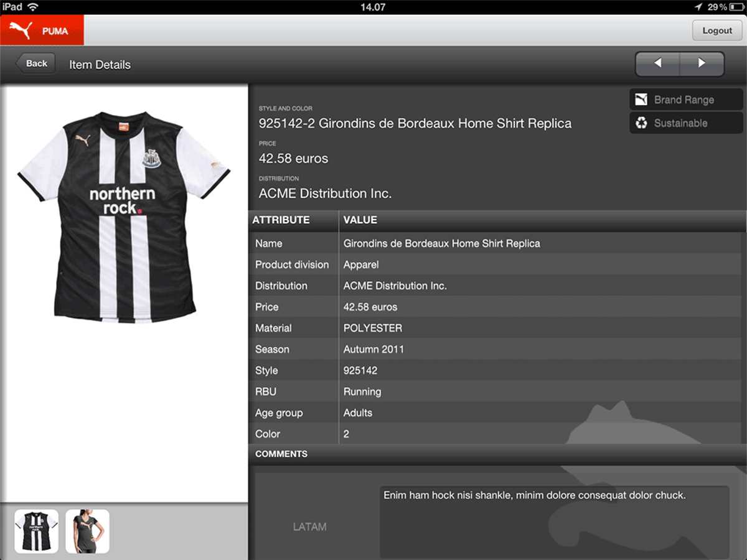Click the LATAM comment text field

[x=554, y=523]
